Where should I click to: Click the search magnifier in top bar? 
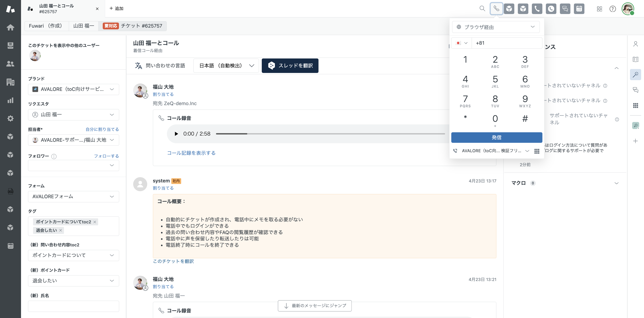point(482,9)
